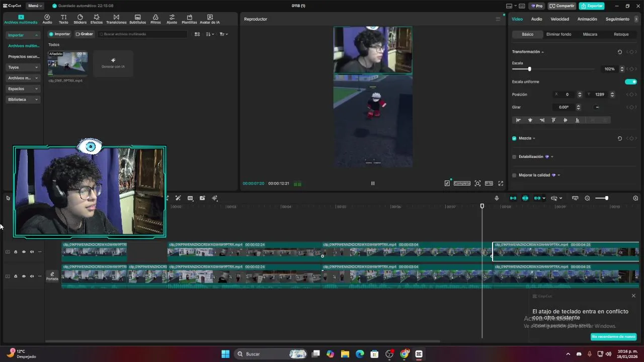The width and height of the screenshot is (644, 362).
Task: Open the Filtros panel
Action: tap(155, 19)
